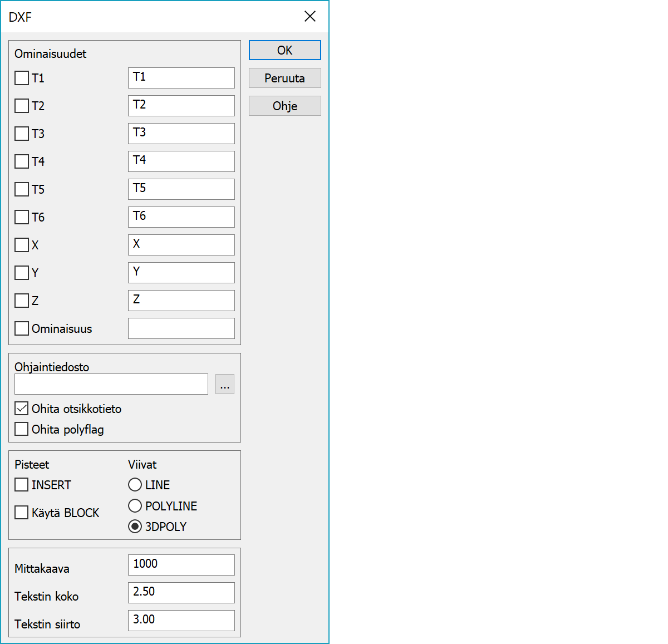Image resolution: width=668 pixels, height=644 pixels.
Task: Toggle the Ominaisuus checkbox
Action: tap(22, 328)
